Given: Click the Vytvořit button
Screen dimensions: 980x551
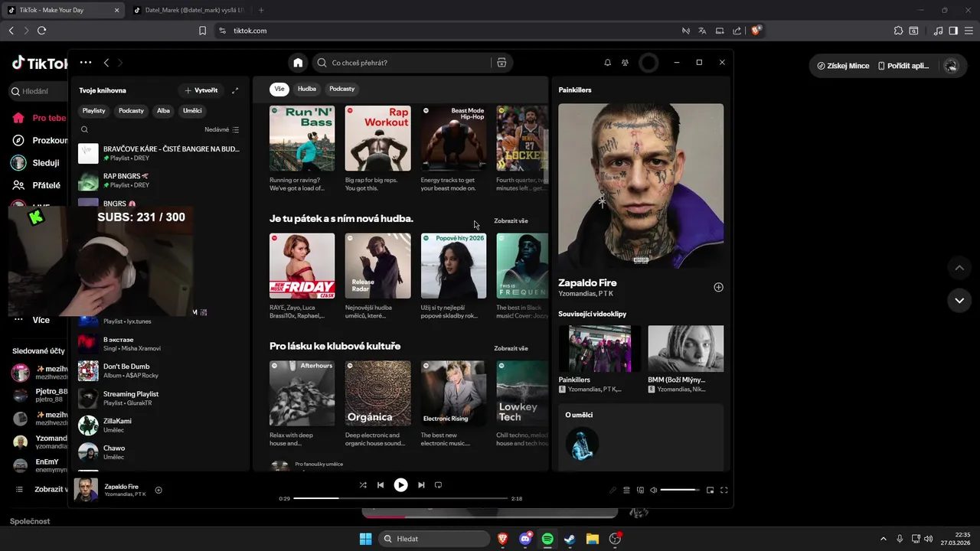Looking at the screenshot, I should coord(201,90).
